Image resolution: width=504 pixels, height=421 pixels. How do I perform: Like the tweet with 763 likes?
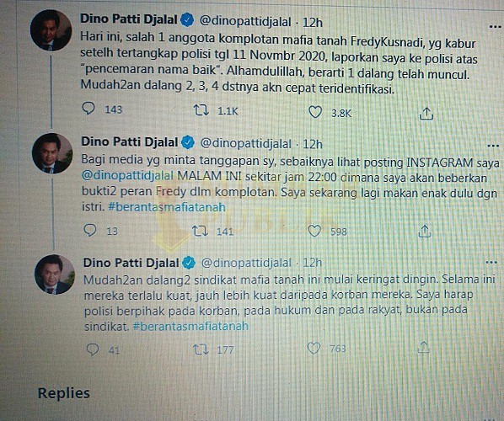(x=314, y=348)
